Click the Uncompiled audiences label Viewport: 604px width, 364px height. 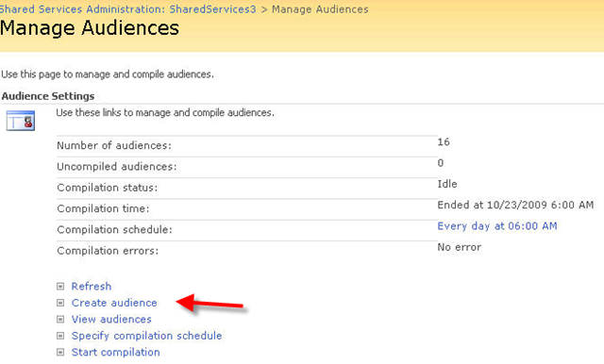tap(117, 167)
